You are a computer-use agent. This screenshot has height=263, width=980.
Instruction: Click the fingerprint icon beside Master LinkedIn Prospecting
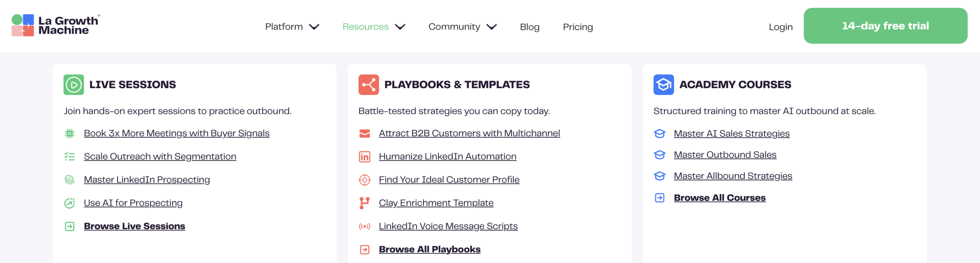click(69, 180)
